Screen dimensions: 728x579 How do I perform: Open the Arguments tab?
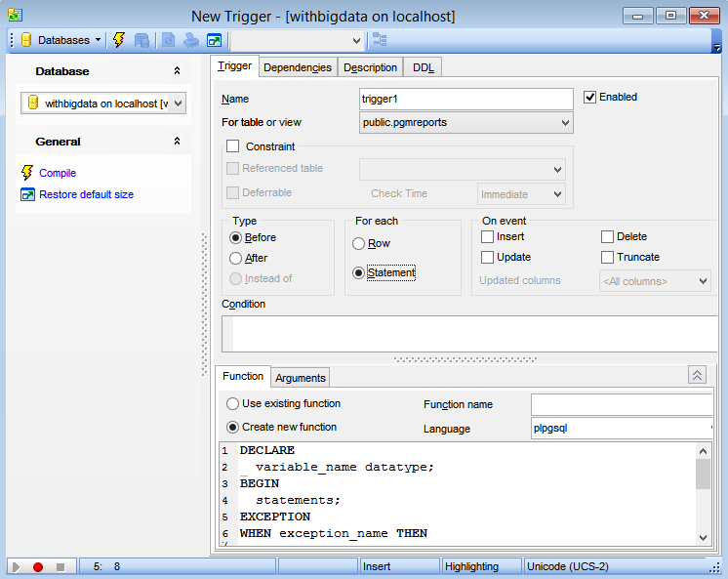click(300, 378)
